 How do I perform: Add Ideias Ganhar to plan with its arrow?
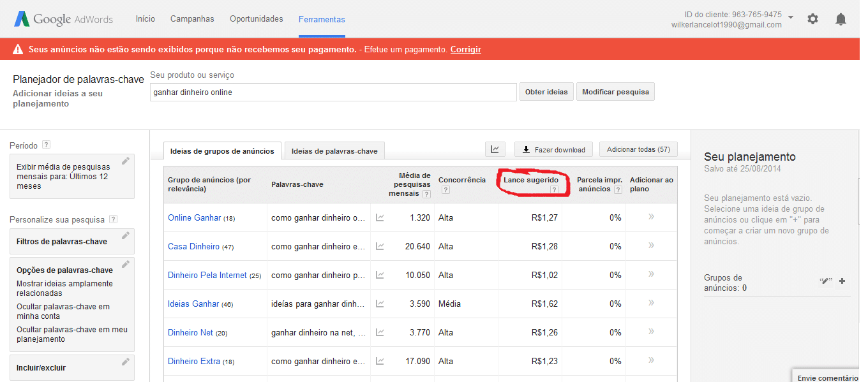click(651, 303)
